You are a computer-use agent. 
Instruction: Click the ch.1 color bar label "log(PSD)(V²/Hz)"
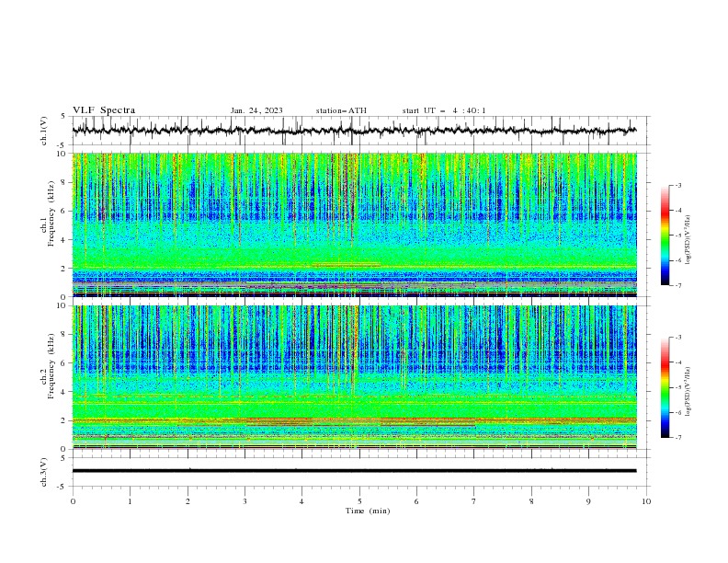[688, 240]
